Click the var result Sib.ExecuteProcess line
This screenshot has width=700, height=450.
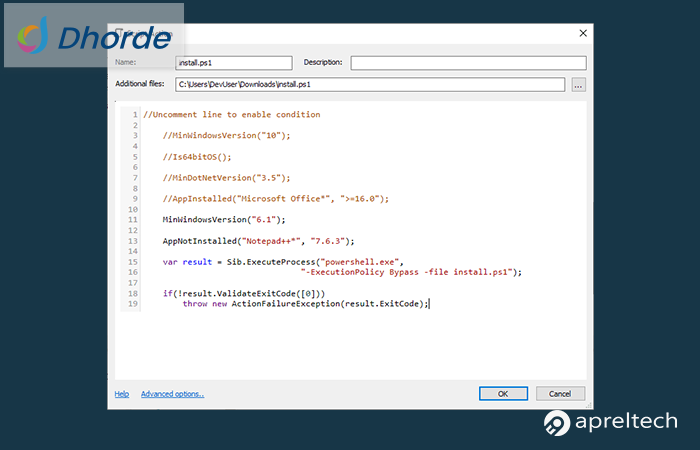(283, 262)
